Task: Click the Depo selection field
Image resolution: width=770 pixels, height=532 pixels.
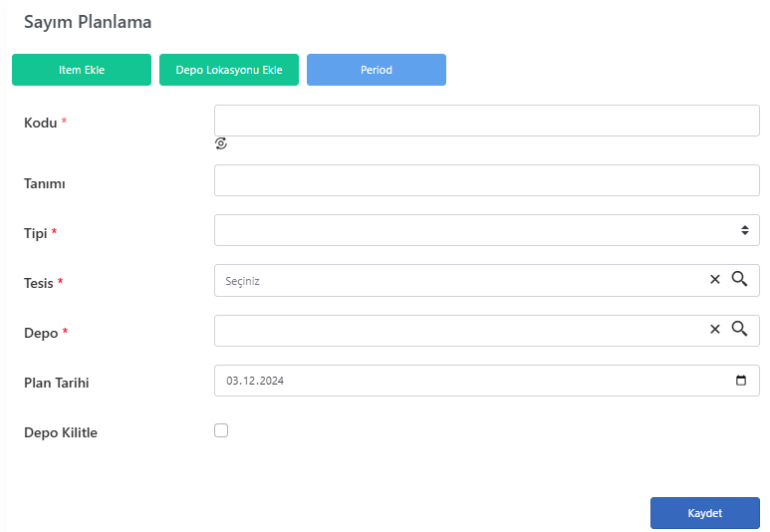Action: pyautogui.click(x=487, y=331)
